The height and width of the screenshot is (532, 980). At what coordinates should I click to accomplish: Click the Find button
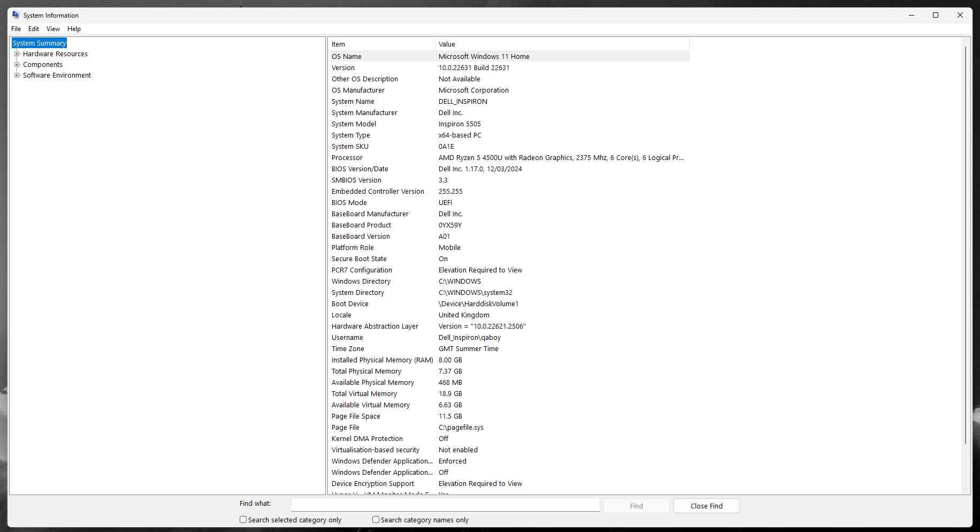(637, 506)
